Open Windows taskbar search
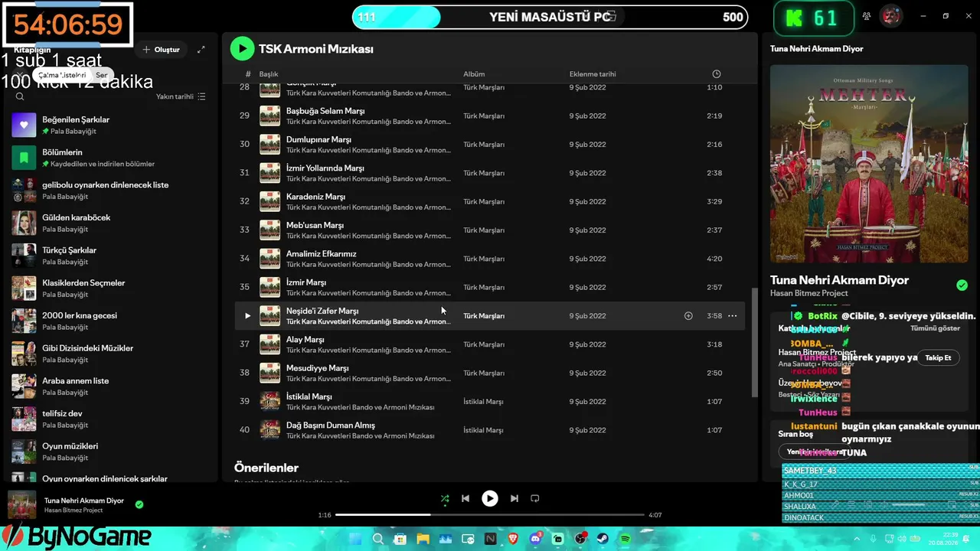This screenshot has height=551, width=980. (x=377, y=540)
